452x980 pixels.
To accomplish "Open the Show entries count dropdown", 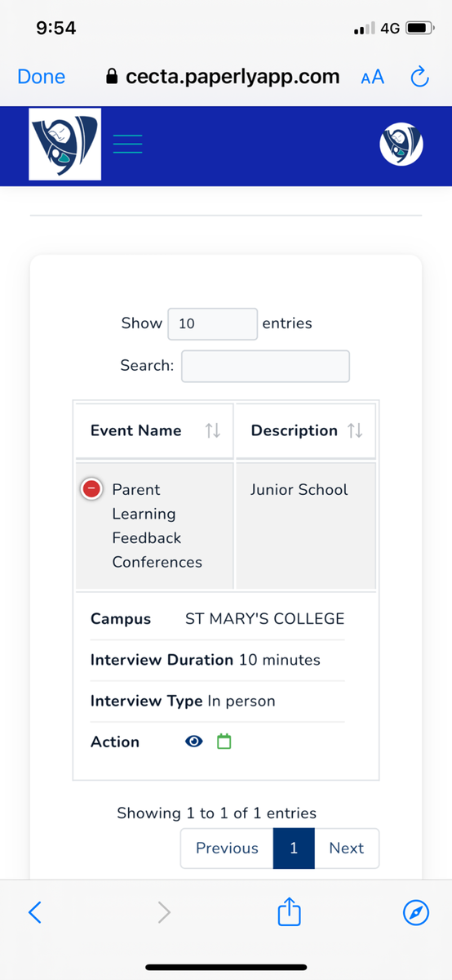I will point(213,323).
